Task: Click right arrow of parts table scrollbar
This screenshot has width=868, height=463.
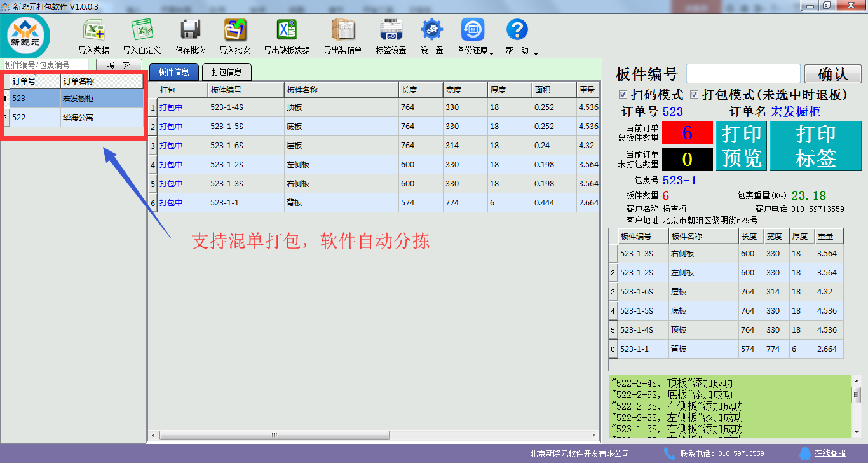Action: point(595,436)
